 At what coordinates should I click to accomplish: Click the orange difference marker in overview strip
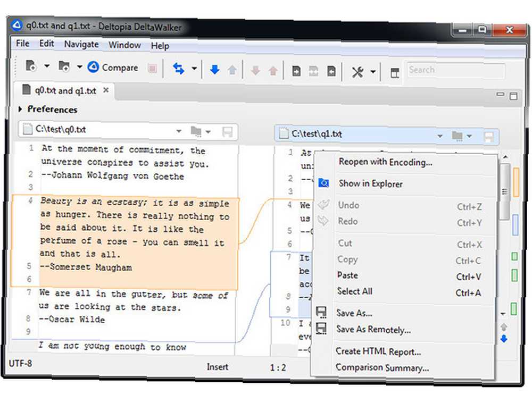(x=516, y=182)
